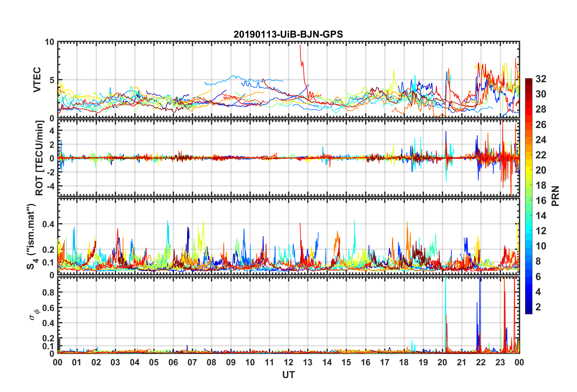Click colorbar tick label 6
The height and width of the screenshot is (392, 577).
click(x=538, y=276)
